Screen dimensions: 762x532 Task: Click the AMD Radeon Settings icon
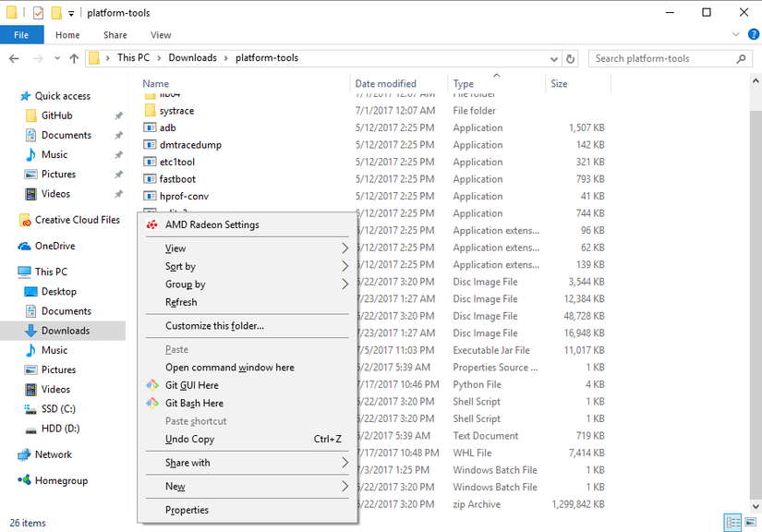tap(152, 224)
